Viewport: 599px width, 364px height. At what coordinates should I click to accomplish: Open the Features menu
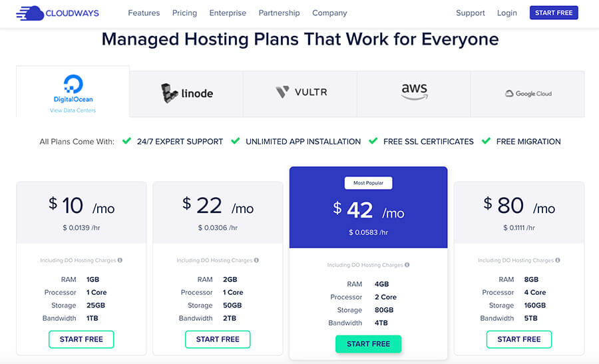click(144, 13)
